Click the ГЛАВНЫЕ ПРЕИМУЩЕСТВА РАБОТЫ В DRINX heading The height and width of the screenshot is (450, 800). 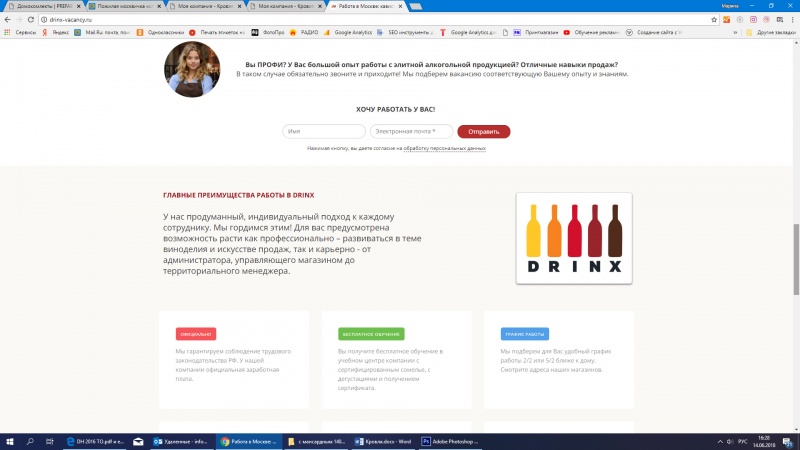[239, 195]
